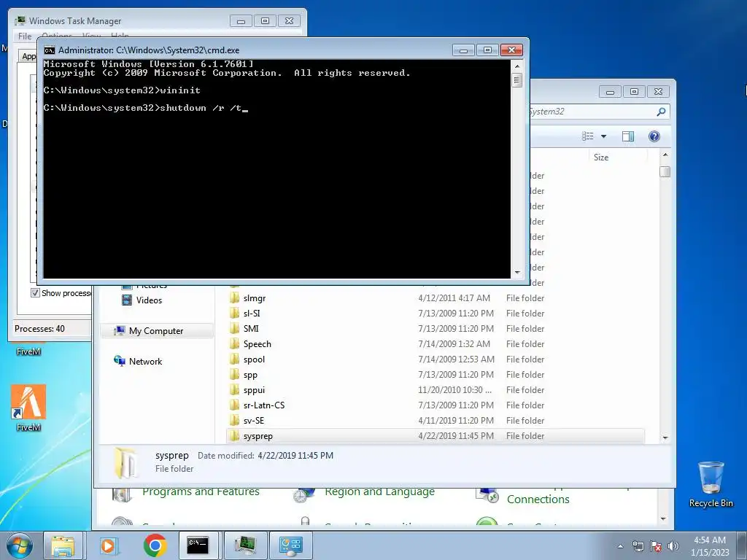The width and height of the screenshot is (747, 560).
Task: Select Videos in Explorer navigation pane
Action: point(149,300)
